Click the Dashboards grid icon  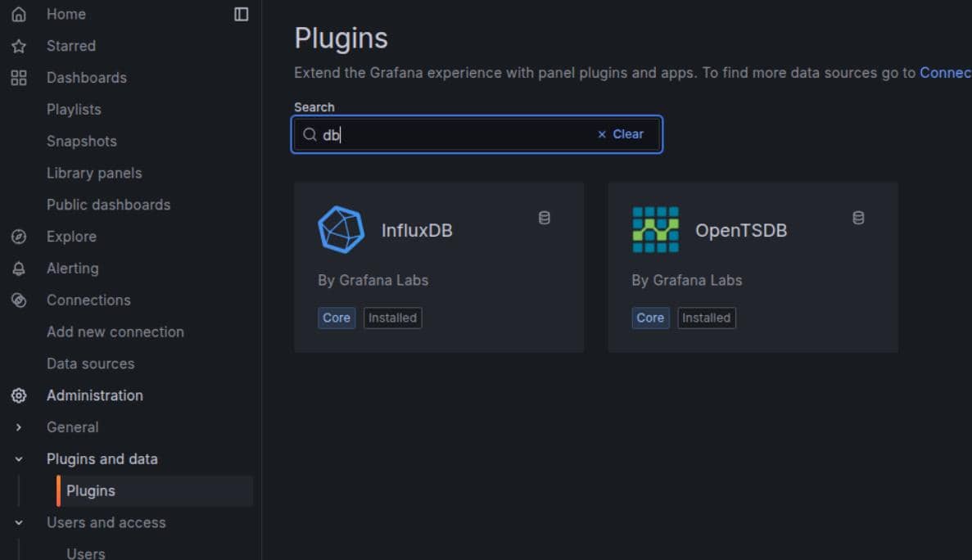click(x=19, y=78)
